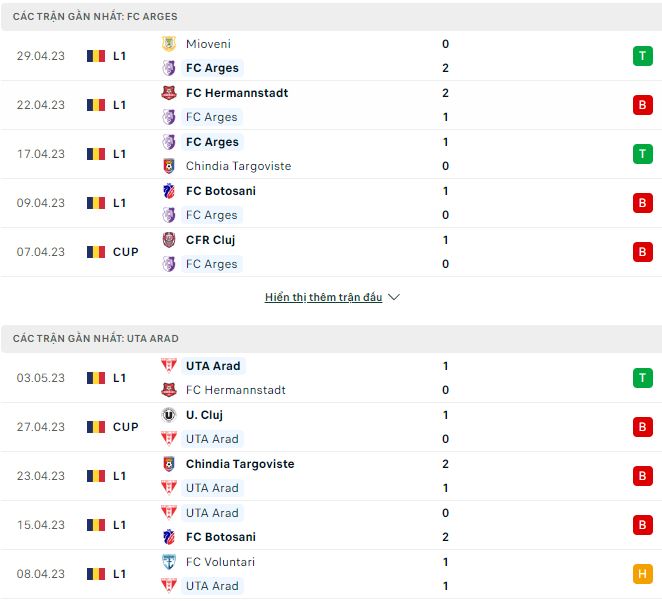Expand 'Hiển thị thêm trận đấu' chevron arrow

394,297
